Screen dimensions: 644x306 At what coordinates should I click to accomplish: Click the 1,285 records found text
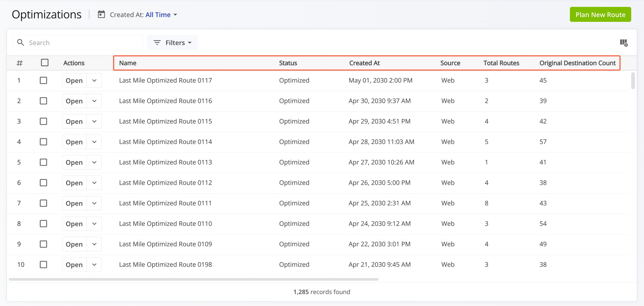click(x=322, y=292)
